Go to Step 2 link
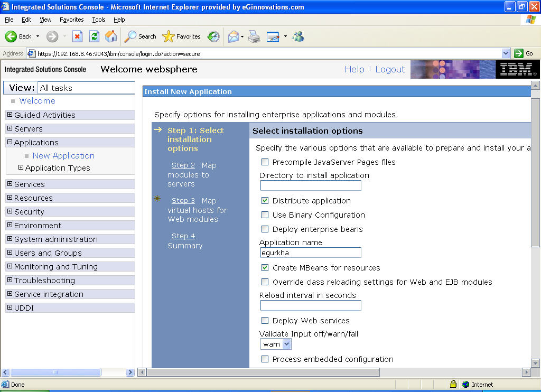 183,165
